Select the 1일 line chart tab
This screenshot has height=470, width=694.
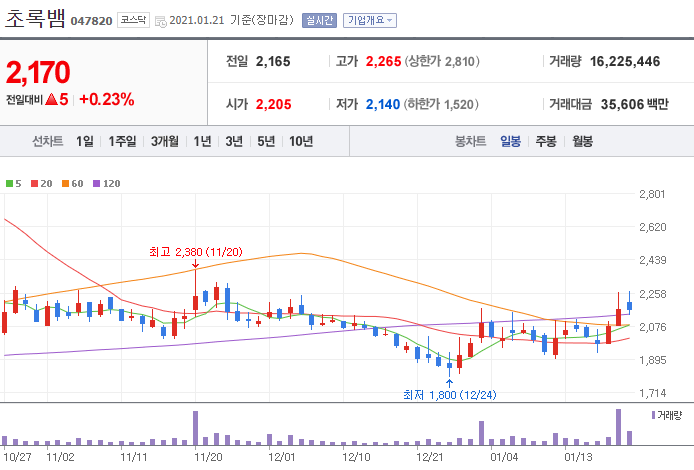pyautogui.click(x=85, y=141)
